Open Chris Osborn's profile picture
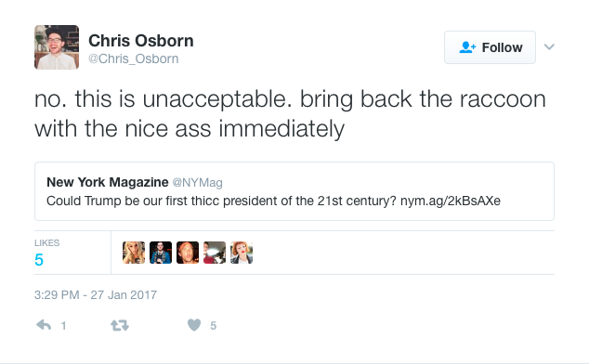 pyautogui.click(x=57, y=47)
